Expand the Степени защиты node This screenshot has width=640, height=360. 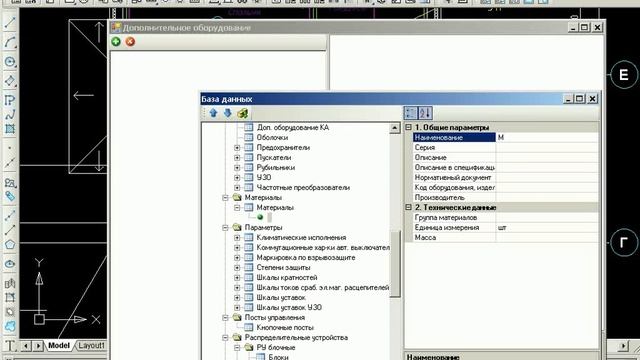[237, 267]
